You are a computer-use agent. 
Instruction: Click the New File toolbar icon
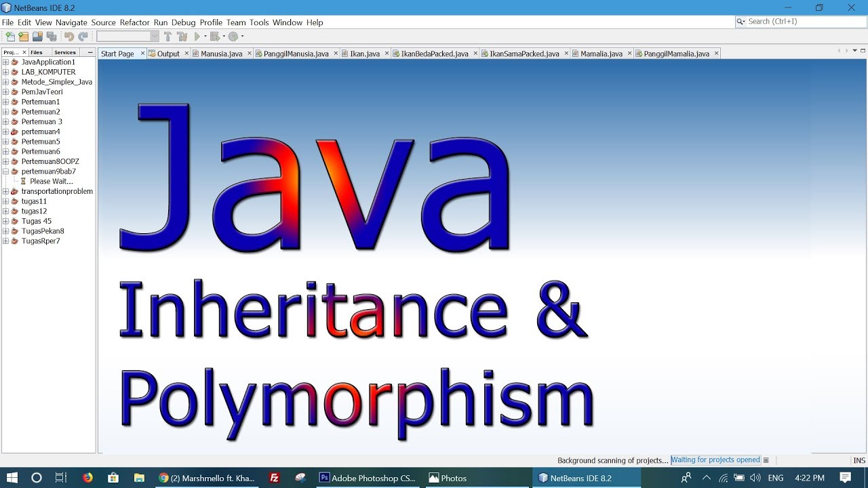[x=10, y=37]
